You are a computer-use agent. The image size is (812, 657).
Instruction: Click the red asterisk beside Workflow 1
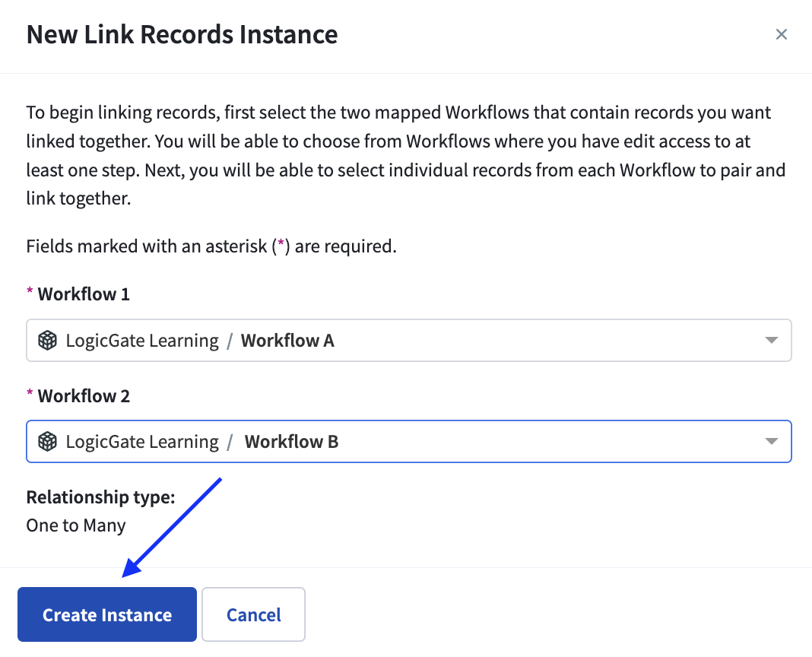tap(30, 291)
